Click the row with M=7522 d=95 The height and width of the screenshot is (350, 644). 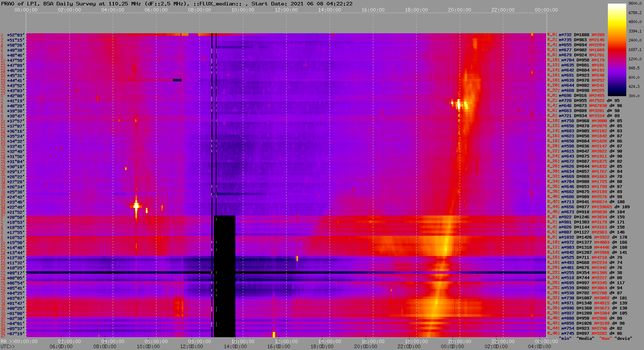click(583, 101)
